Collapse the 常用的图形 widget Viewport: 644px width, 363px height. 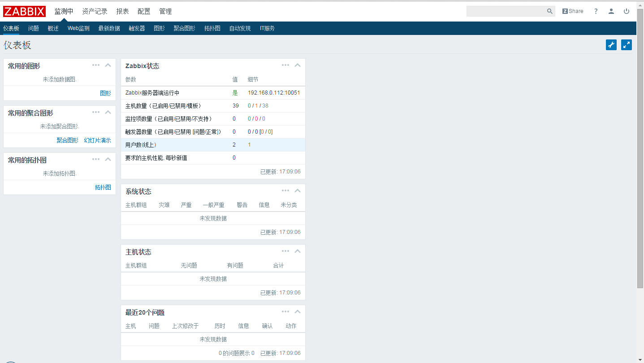point(108,65)
